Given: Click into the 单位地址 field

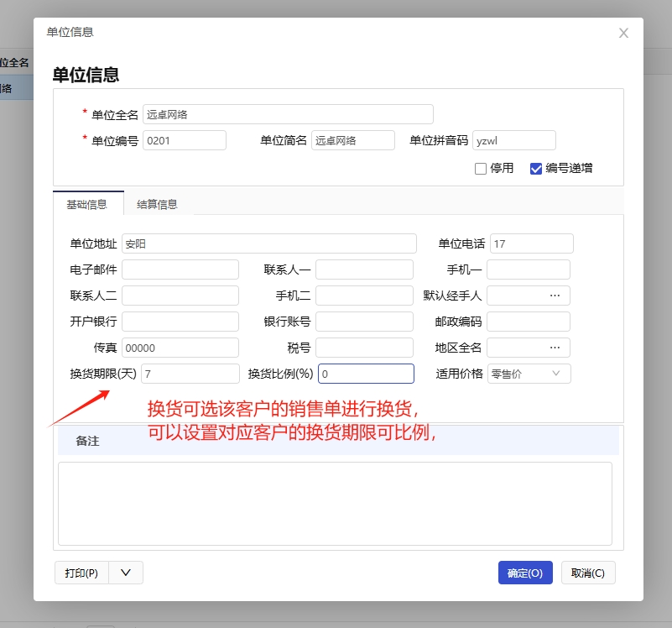Looking at the screenshot, I should [269, 243].
